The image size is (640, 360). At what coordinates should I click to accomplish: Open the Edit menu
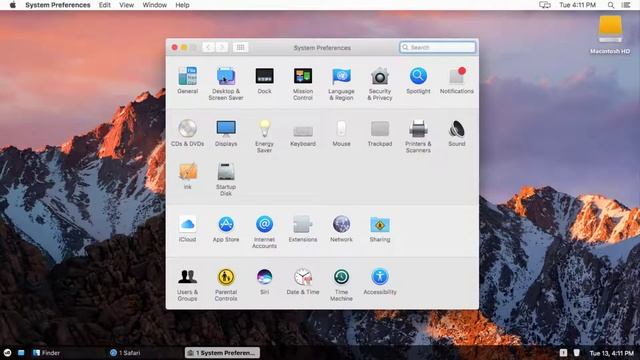click(x=104, y=5)
